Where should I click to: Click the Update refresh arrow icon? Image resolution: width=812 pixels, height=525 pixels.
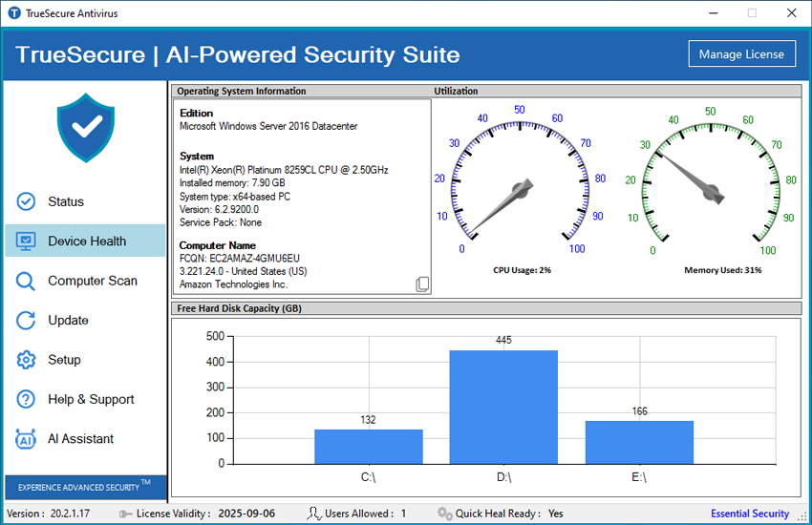click(x=26, y=321)
